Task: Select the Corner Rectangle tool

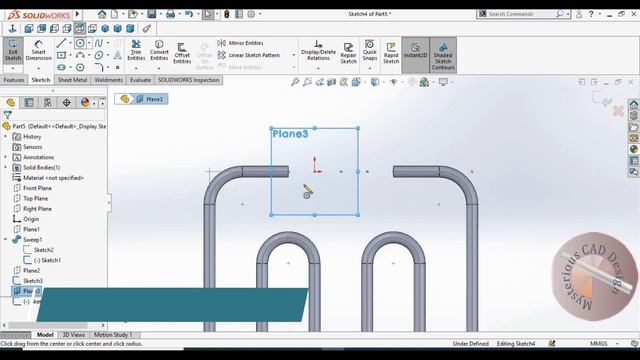Action: pos(61,55)
